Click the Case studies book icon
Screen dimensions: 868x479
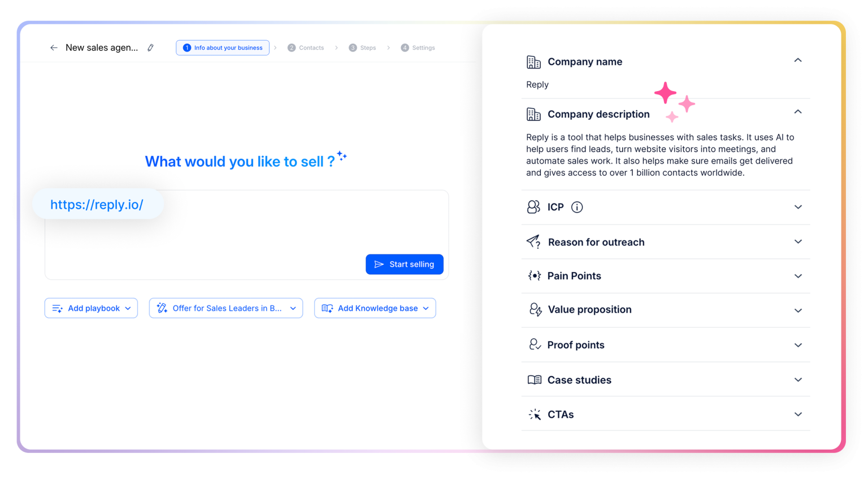tap(534, 380)
